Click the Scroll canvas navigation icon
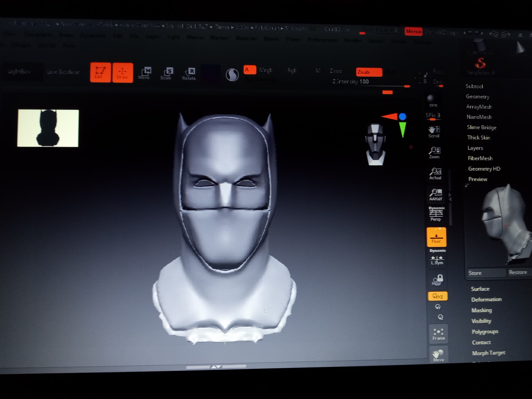 tap(434, 132)
